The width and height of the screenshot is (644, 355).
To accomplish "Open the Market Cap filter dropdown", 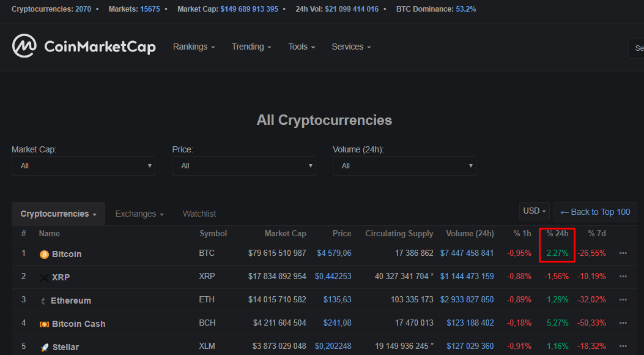I will [83, 166].
